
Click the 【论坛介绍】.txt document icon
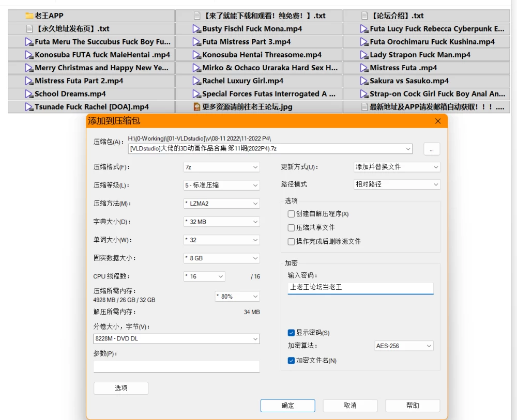[x=364, y=15]
